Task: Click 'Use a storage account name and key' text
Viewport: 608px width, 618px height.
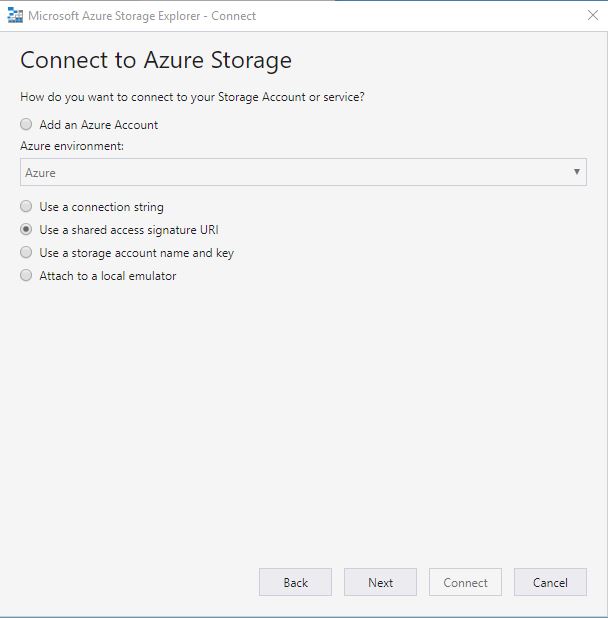Action: pyautogui.click(x=136, y=253)
